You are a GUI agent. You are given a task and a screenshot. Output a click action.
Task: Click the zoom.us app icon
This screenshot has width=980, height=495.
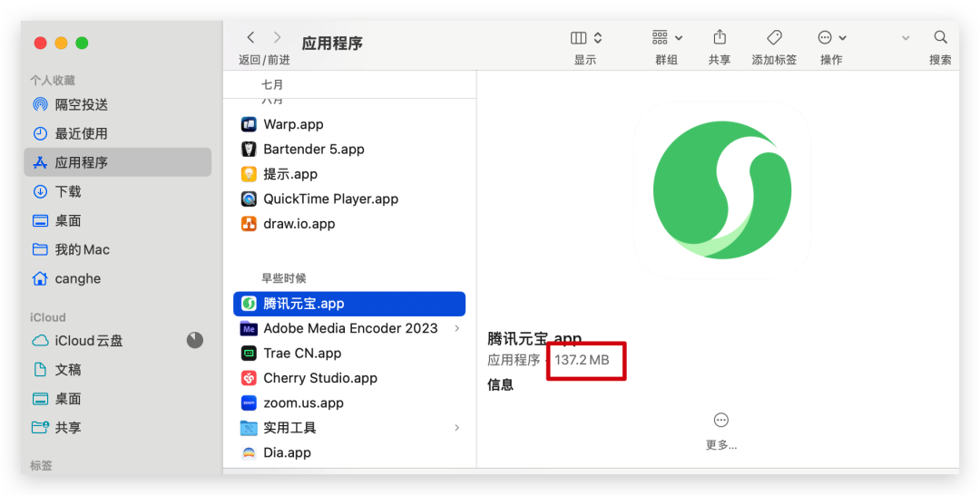coord(249,403)
